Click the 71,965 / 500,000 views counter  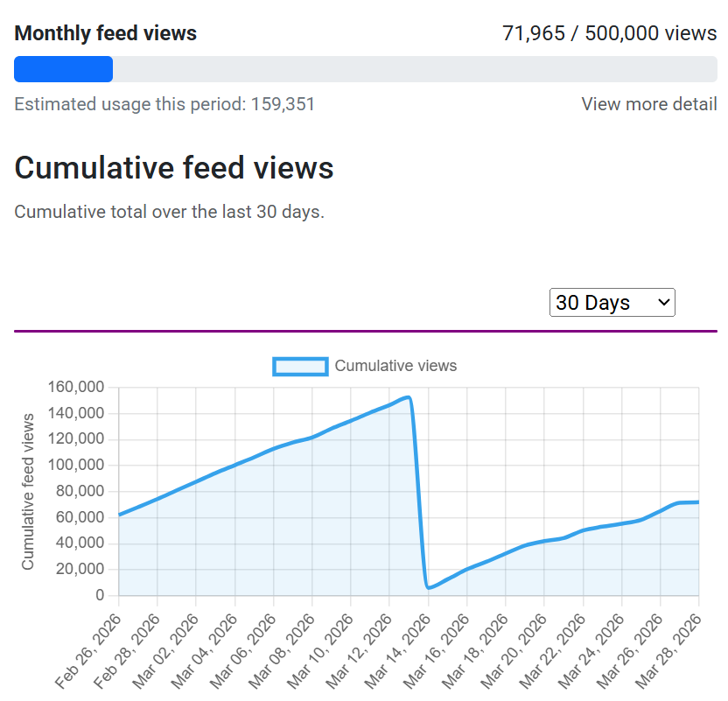pos(609,32)
